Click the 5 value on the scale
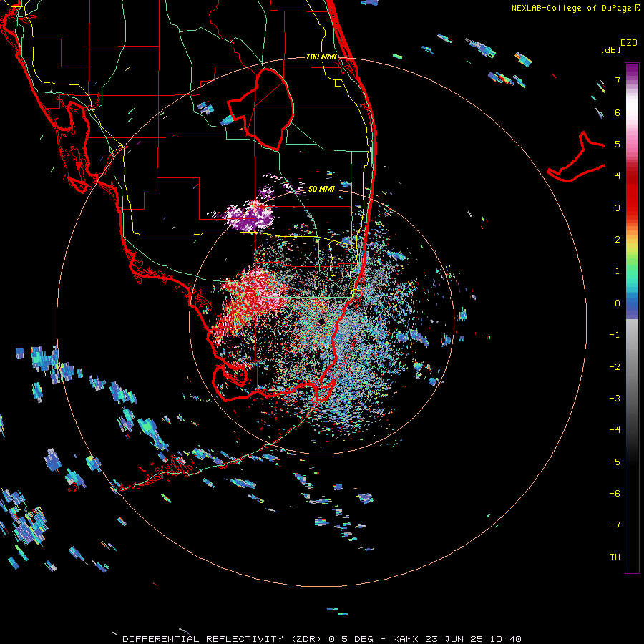This screenshot has width=644, height=644. tap(618, 144)
